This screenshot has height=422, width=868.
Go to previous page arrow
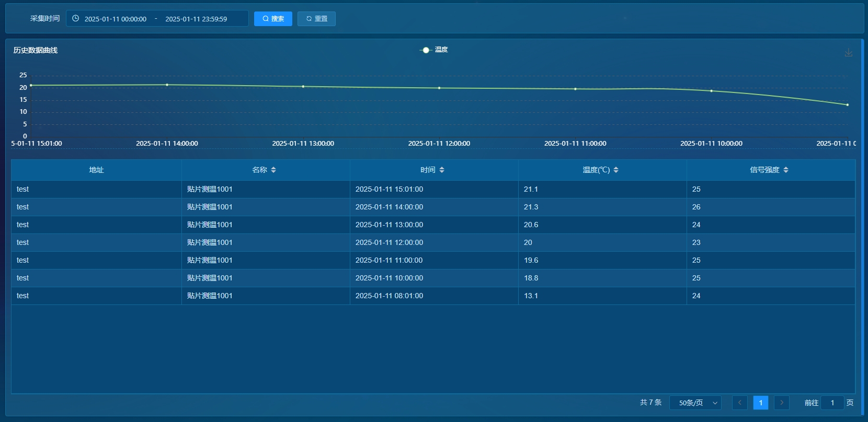pyautogui.click(x=739, y=403)
